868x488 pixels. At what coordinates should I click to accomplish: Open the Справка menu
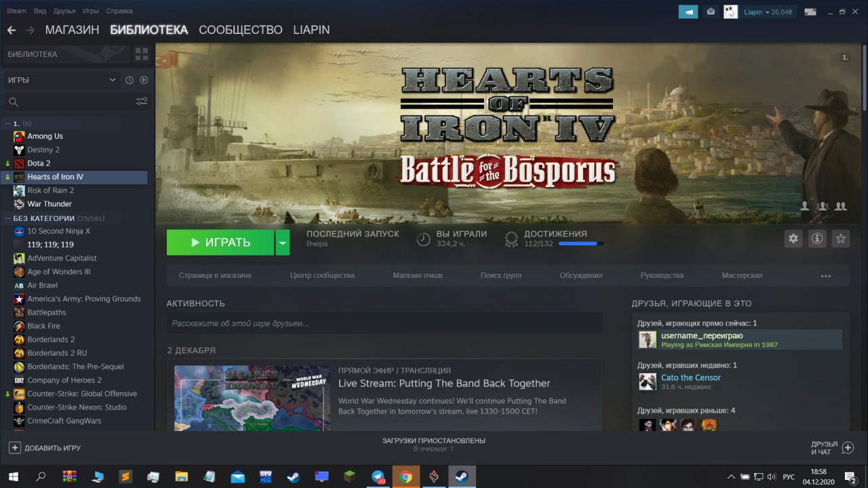coord(119,11)
